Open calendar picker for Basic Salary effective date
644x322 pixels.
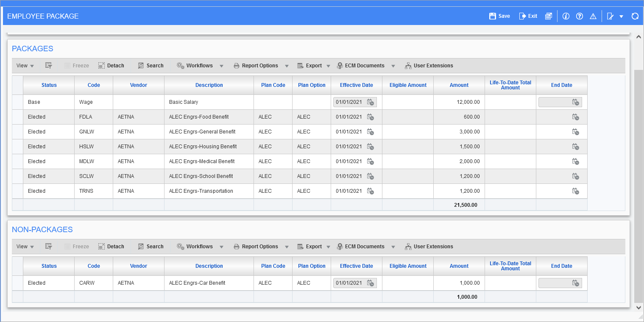pyautogui.click(x=370, y=102)
